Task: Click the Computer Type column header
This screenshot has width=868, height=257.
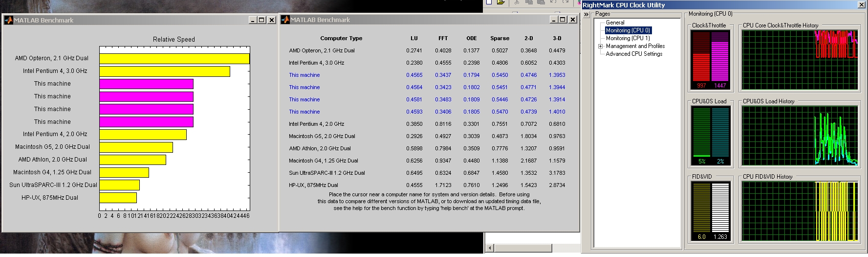Action: (341, 38)
